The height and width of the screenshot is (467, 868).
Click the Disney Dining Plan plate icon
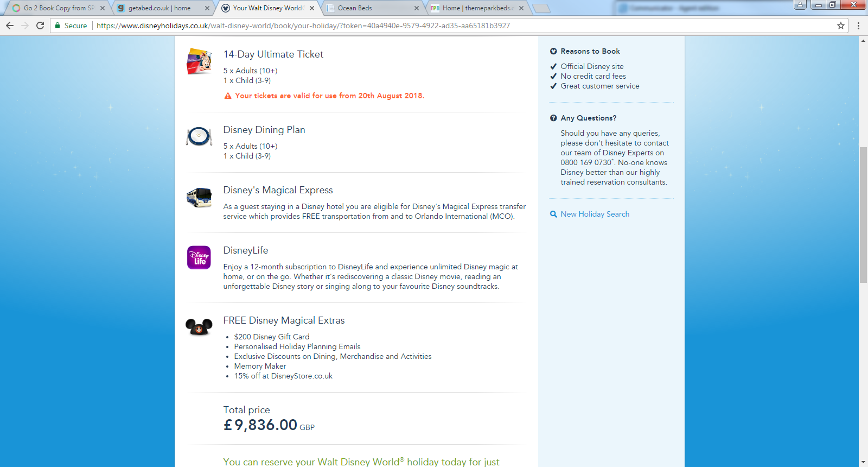[199, 136]
